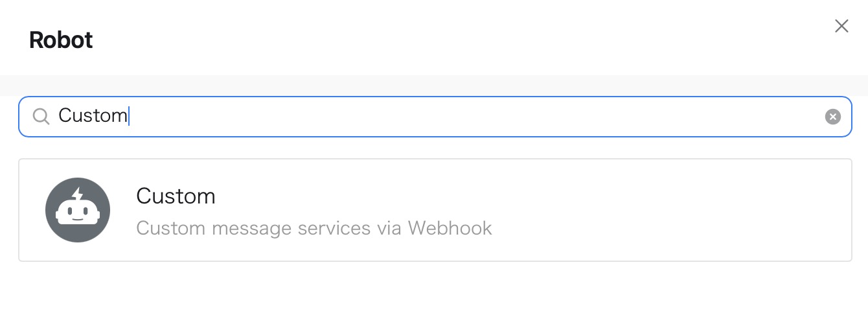
Task: Dismiss the dialog with the top-right X
Action: 841,26
